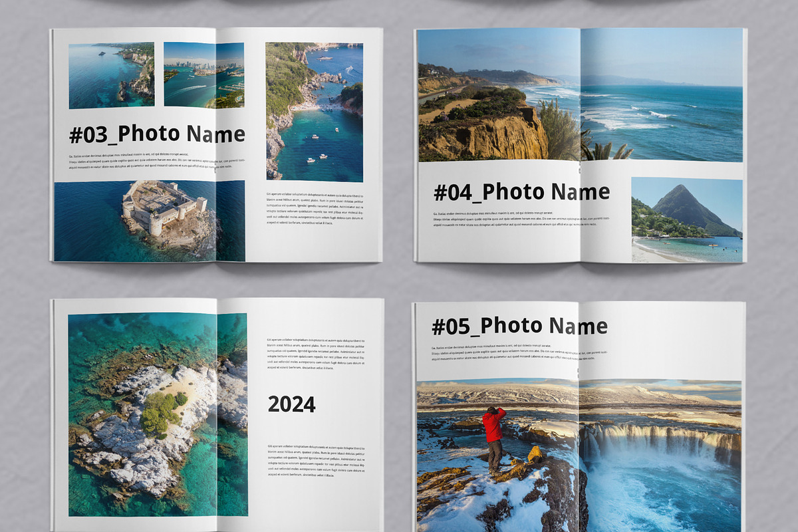The image size is (798, 532).
Task: Select the island fortress aerial photo
Action: [149, 221]
